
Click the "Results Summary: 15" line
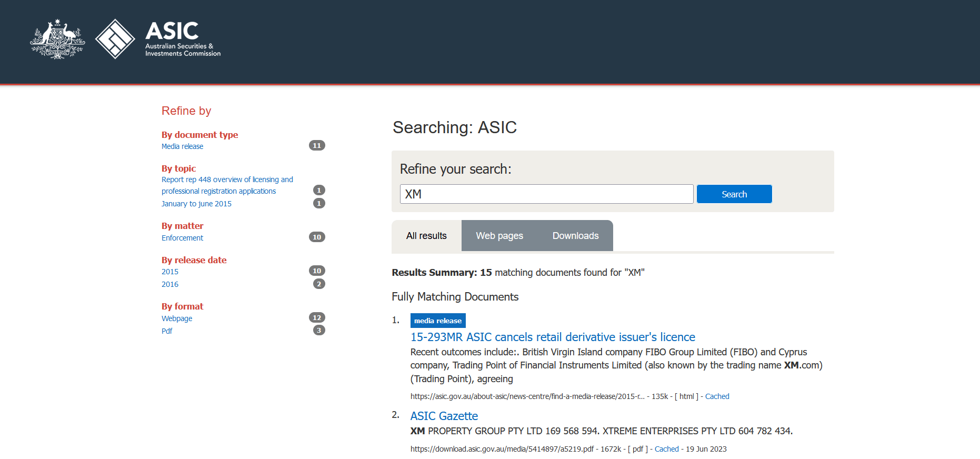point(518,273)
